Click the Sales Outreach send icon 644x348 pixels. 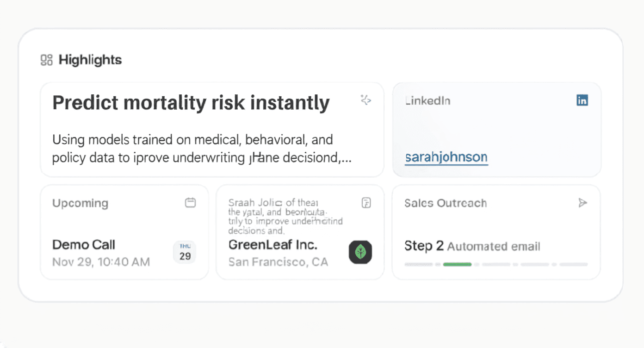point(582,203)
